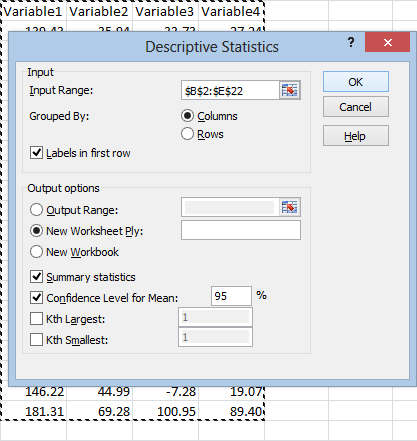The image size is (417, 441).
Task: Select the New Workbook option
Action: pos(36,252)
